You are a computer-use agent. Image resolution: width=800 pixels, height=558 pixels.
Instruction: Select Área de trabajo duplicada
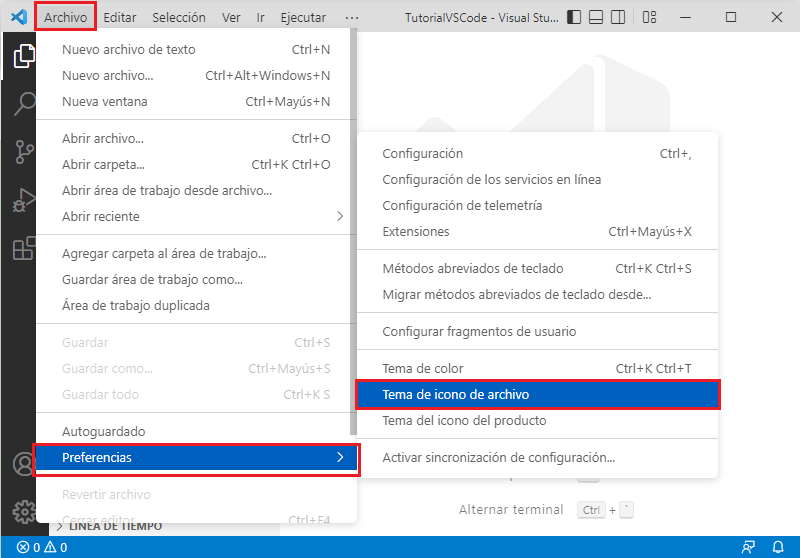196,306
